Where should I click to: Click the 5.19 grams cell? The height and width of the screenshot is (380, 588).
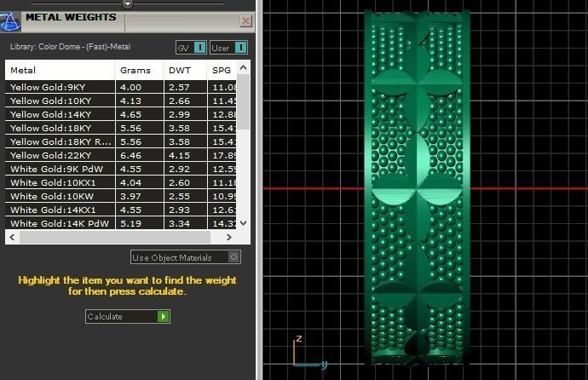coord(140,223)
